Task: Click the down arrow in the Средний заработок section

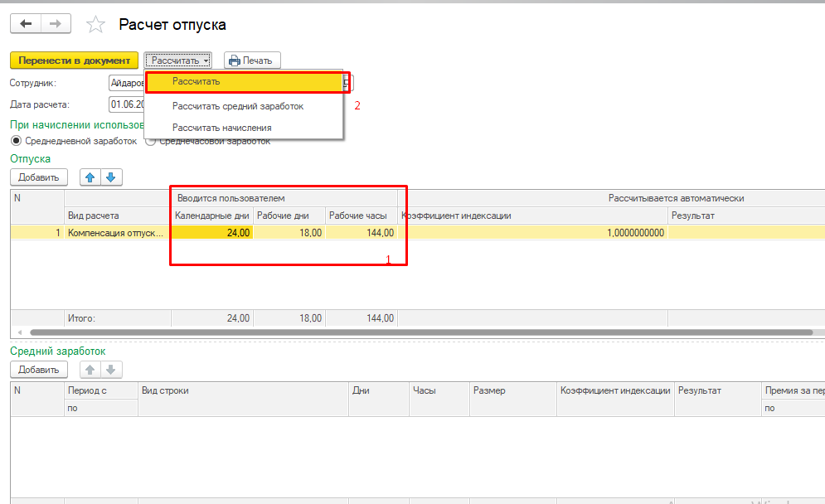Action: click(111, 370)
